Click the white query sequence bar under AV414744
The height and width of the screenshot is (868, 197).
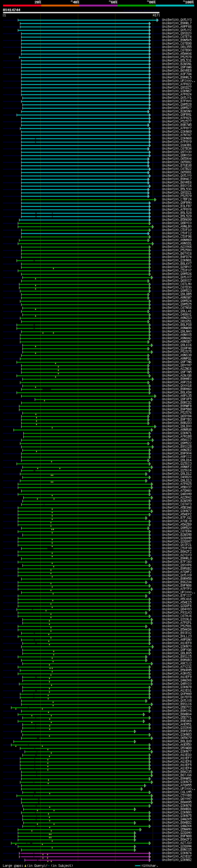point(81,13)
